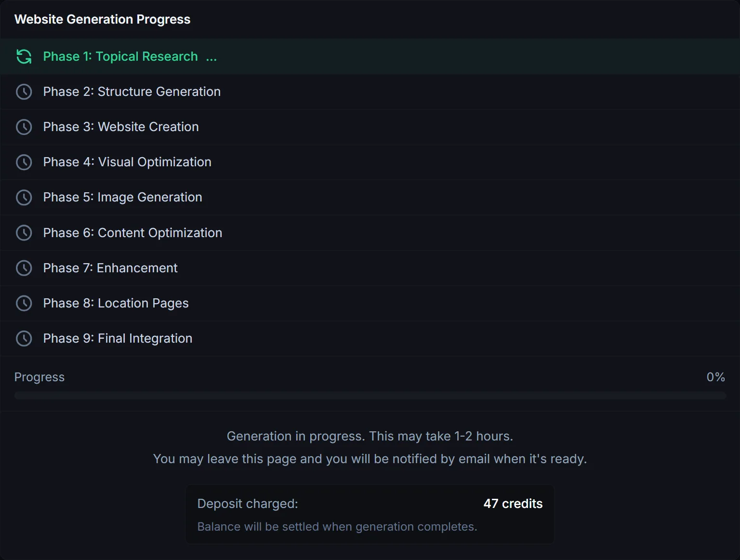Image resolution: width=740 pixels, height=560 pixels.
Task: Click the clock icon beside Phase 4
Action: 24,162
